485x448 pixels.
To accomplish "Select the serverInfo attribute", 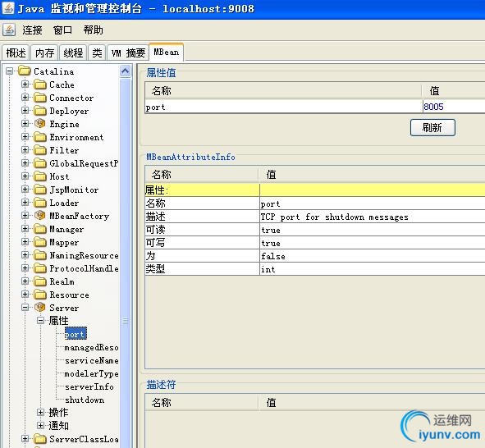I will (89, 386).
